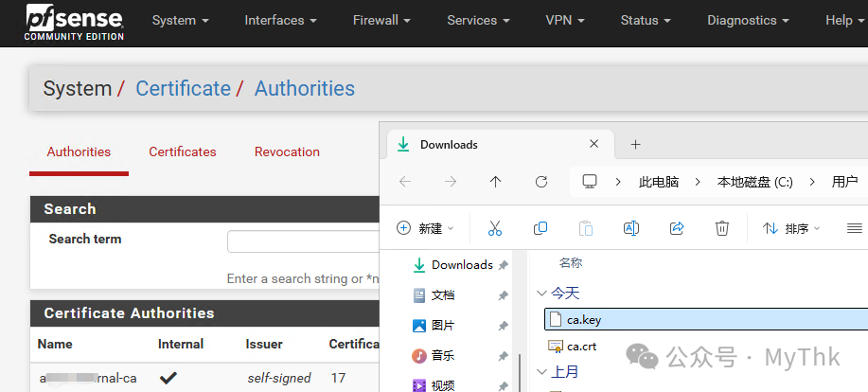
Task: Click the Explorer back arrow
Action: click(x=405, y=182)
